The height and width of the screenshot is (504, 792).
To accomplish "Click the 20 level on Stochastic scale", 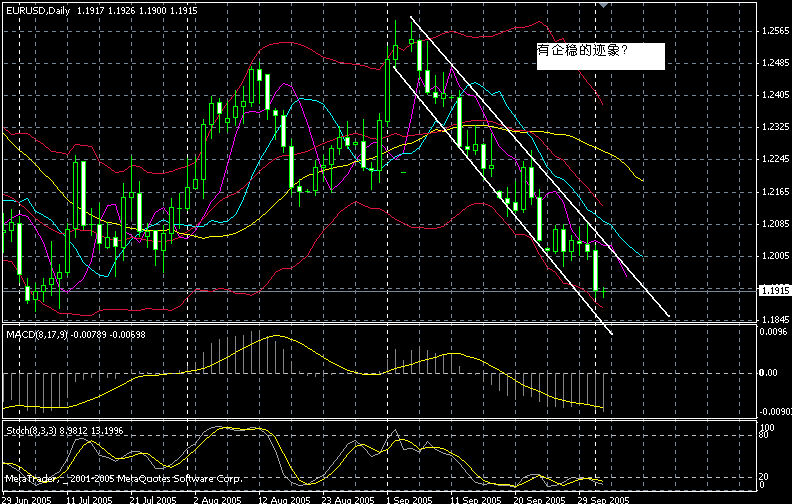I will point(764,477).
